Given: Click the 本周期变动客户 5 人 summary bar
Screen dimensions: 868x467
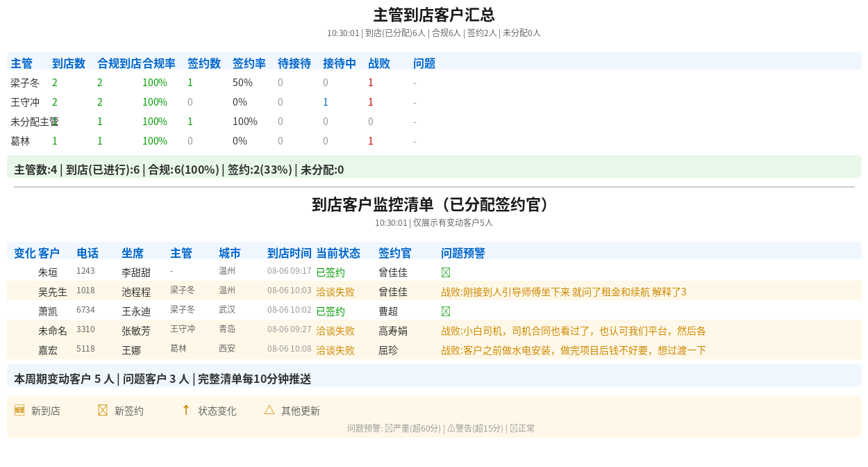Looking at the screenshot, I should point(434,376).
